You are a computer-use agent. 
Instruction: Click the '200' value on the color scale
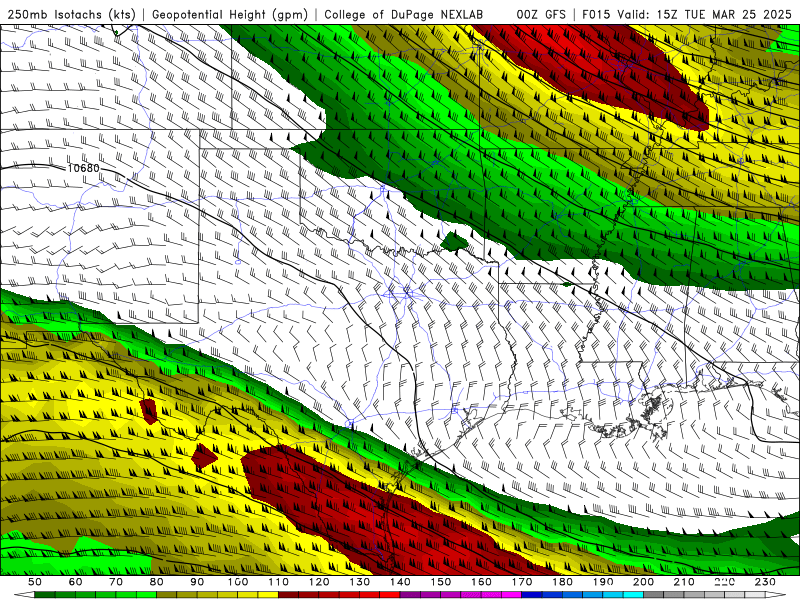coord(643,582)
